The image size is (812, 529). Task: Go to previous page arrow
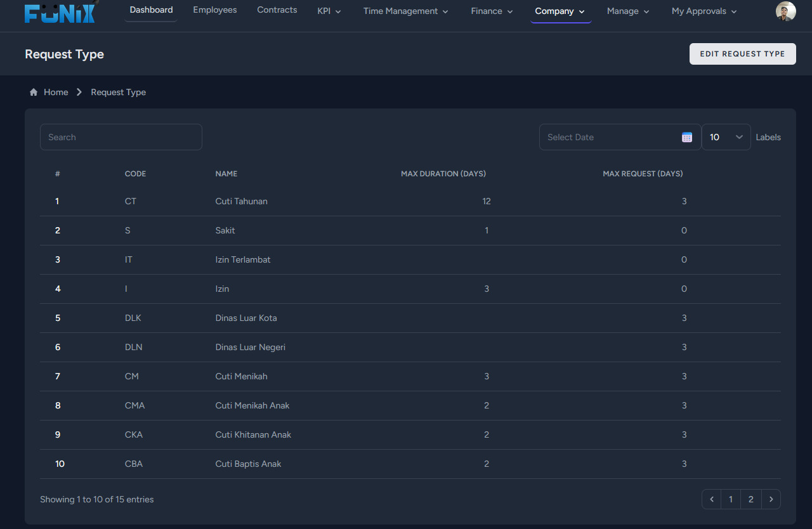tap(712, 499)
